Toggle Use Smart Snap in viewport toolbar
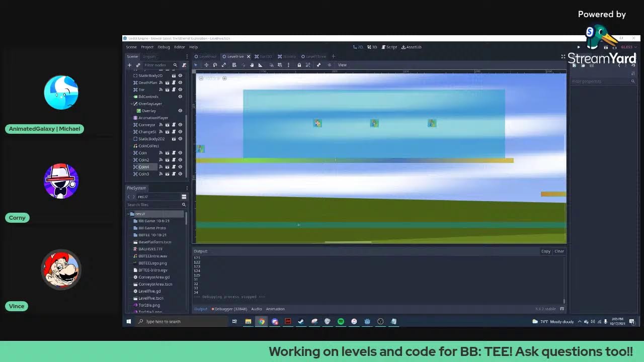The image size is (644, 362). (x=271, y=65)
